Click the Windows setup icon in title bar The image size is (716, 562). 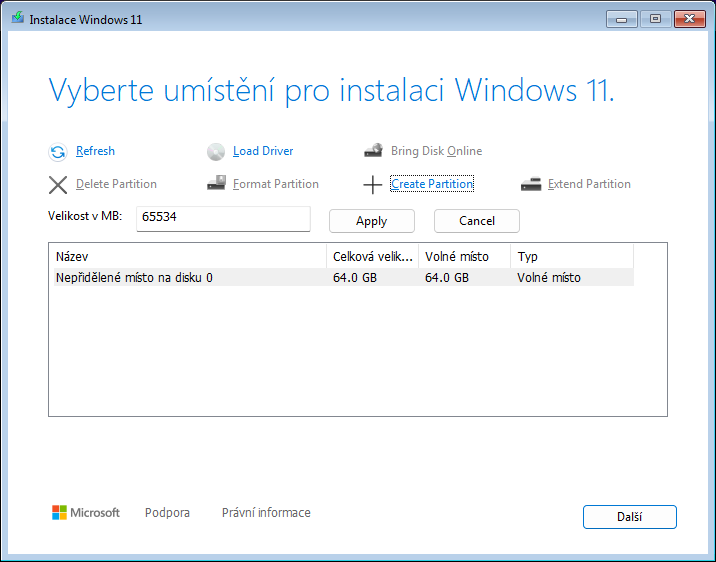pos(17,18)
